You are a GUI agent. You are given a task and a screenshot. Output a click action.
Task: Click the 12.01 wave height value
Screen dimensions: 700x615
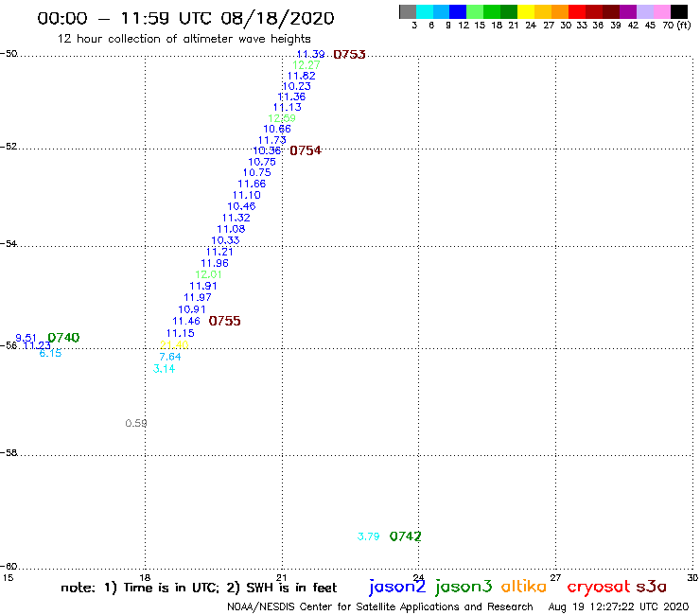tap(208, 274)
